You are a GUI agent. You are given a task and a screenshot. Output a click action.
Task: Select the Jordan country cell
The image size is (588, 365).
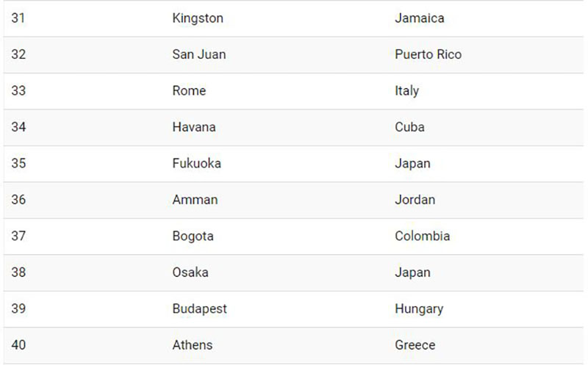point(415,200)
